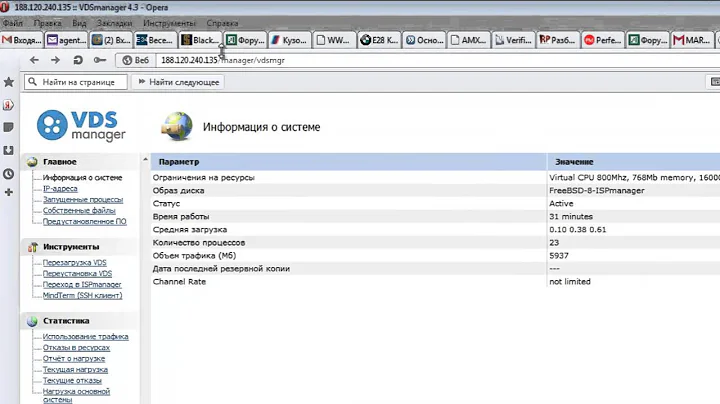
Task: Click the Инструменты section tools icon
Action: pyautogui.click(x=33, y=247)
